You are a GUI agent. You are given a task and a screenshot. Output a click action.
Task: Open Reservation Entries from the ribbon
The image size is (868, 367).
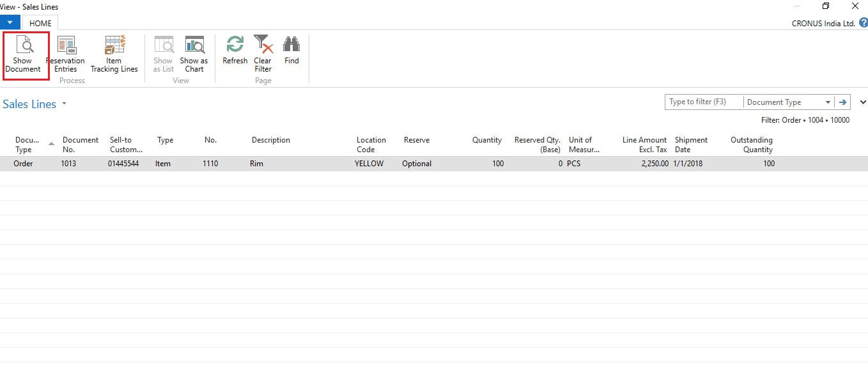click(66, 46)
